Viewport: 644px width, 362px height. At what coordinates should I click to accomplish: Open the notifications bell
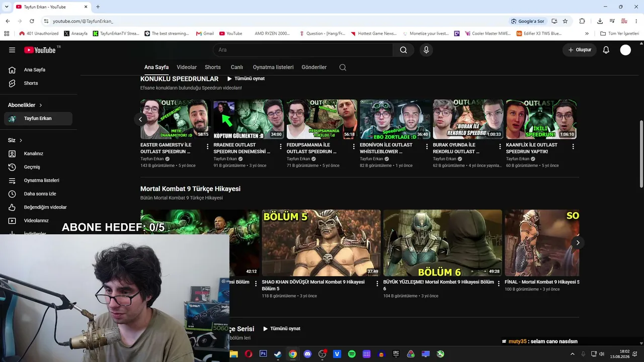(x=606, y=50)
